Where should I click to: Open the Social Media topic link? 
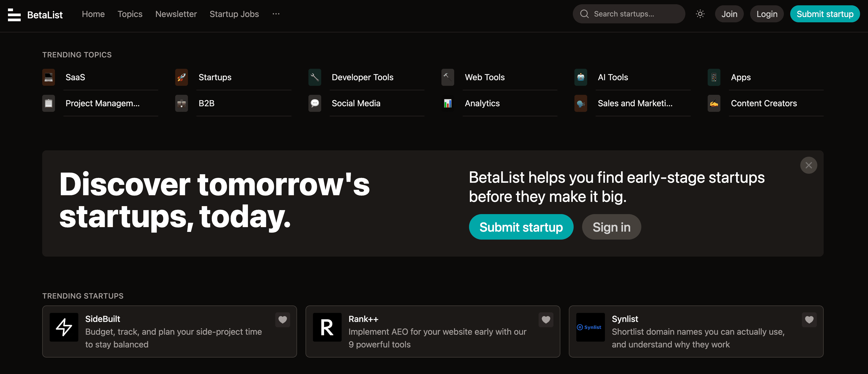356,103
